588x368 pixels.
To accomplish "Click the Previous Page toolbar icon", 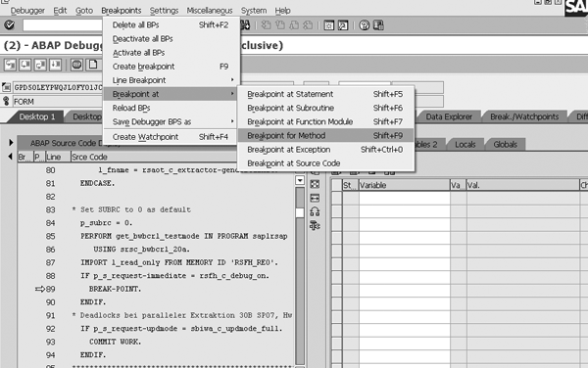I will tap(280, 25).
